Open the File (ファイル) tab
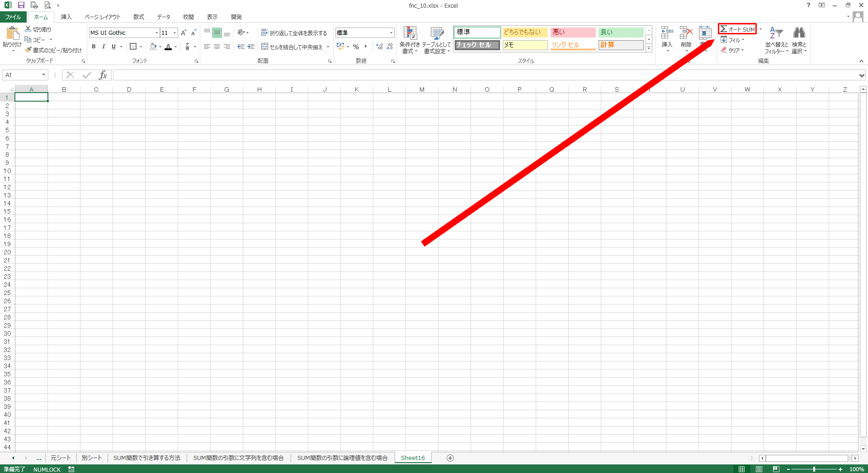 point(13,17)
